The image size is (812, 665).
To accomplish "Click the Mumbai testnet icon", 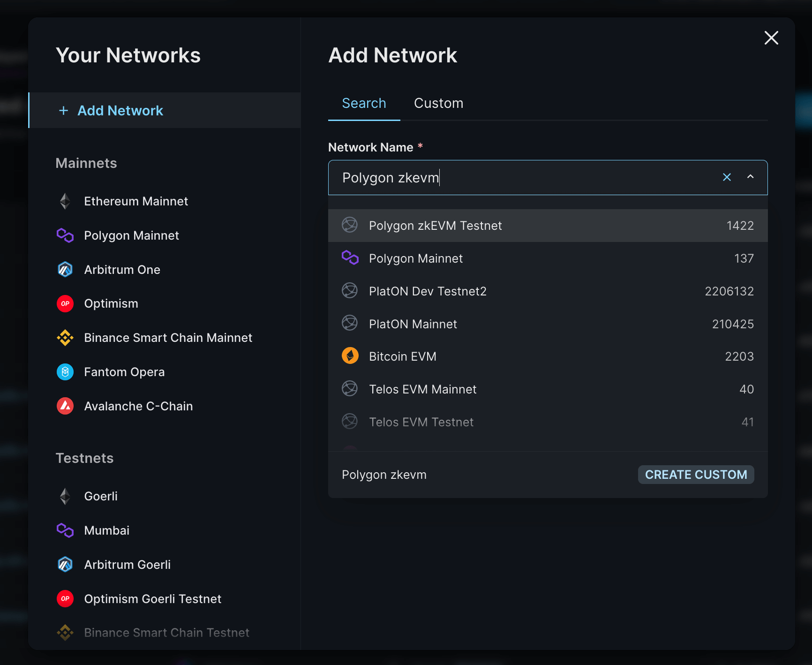I will 65,530.
